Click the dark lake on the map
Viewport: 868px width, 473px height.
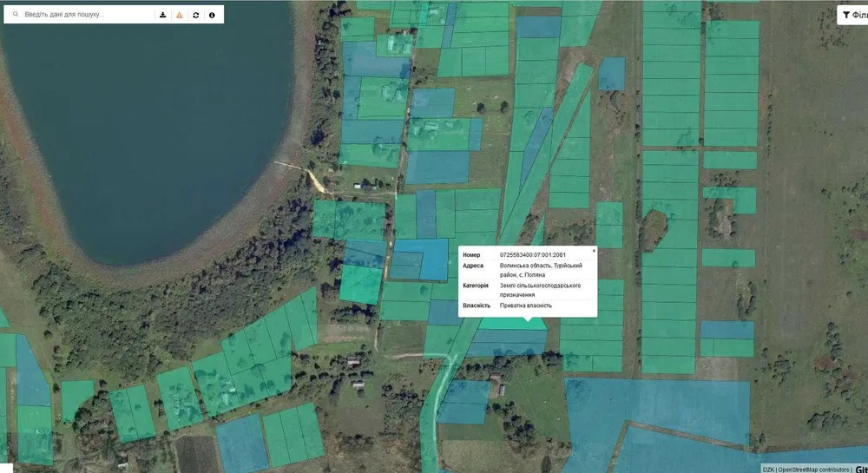point(148,113)
